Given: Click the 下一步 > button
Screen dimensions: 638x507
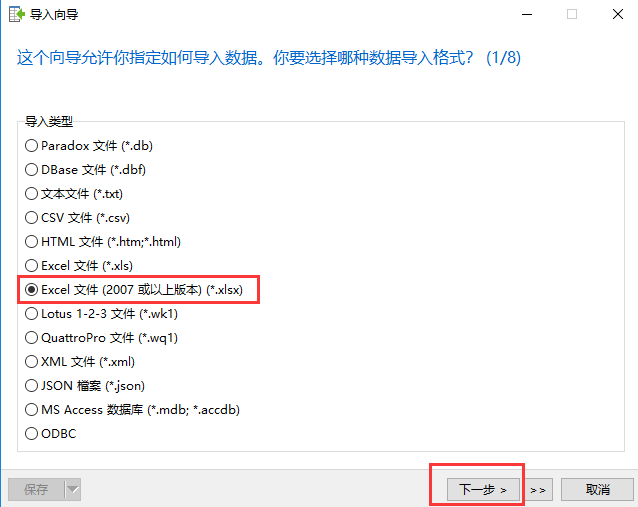Looking at the screenshot, I should [x=483, y=489].
